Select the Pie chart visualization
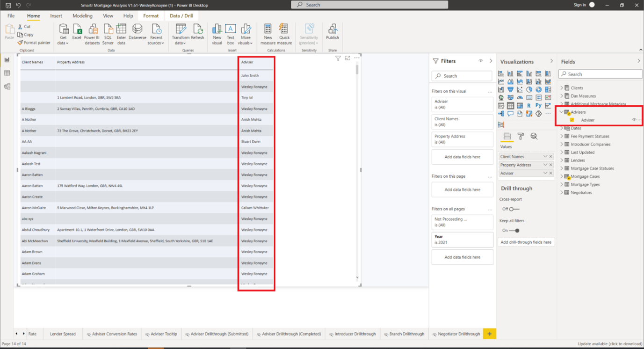Screen dimensions: 644x349 pyautogui.click(x=529, y=89)
